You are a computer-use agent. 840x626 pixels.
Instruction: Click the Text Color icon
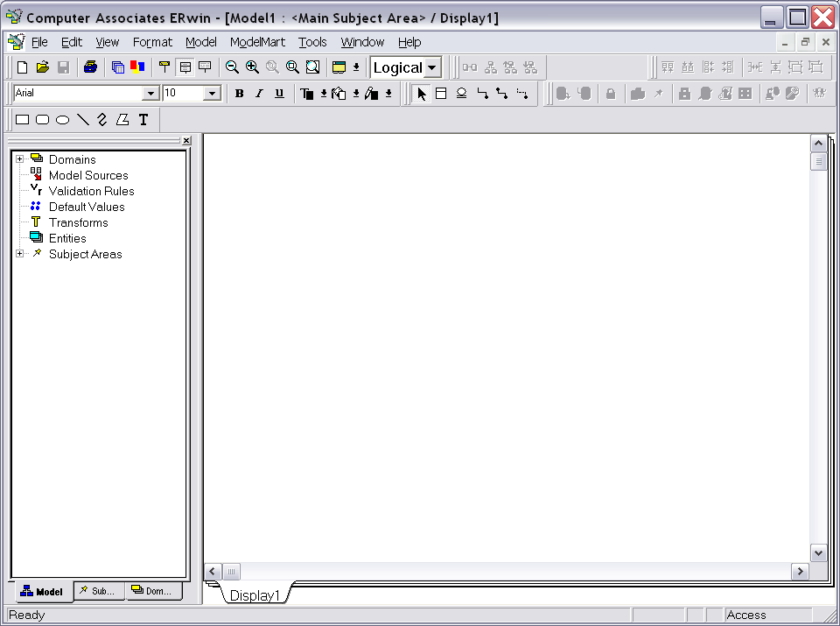pos(307,94)
